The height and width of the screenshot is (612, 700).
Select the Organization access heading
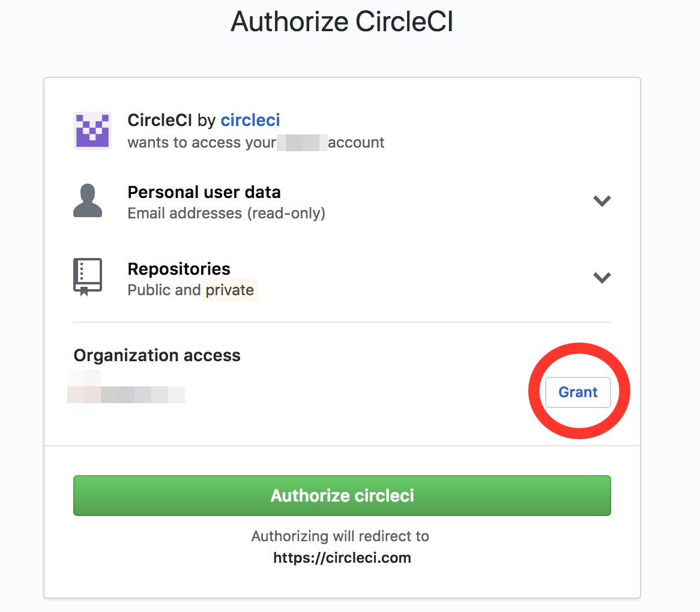157,356
